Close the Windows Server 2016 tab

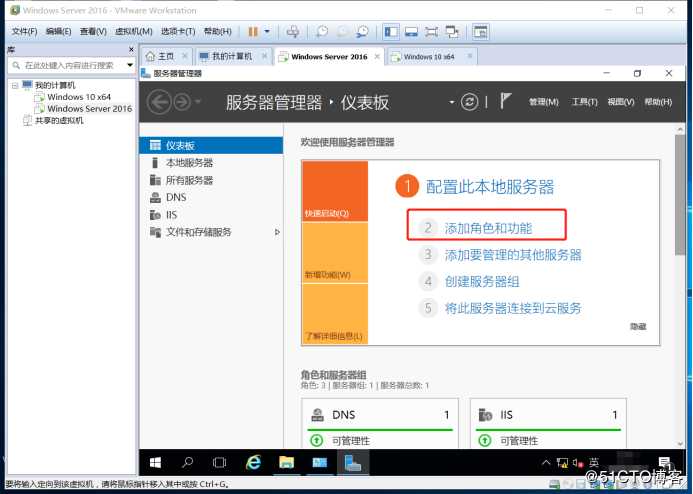377,57
